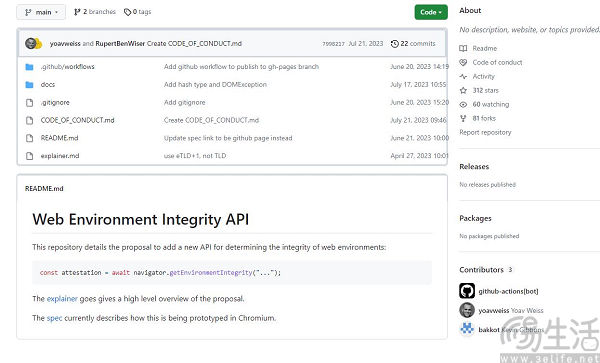
Task: Click the commits history clock icon
Action: point(395,44)
